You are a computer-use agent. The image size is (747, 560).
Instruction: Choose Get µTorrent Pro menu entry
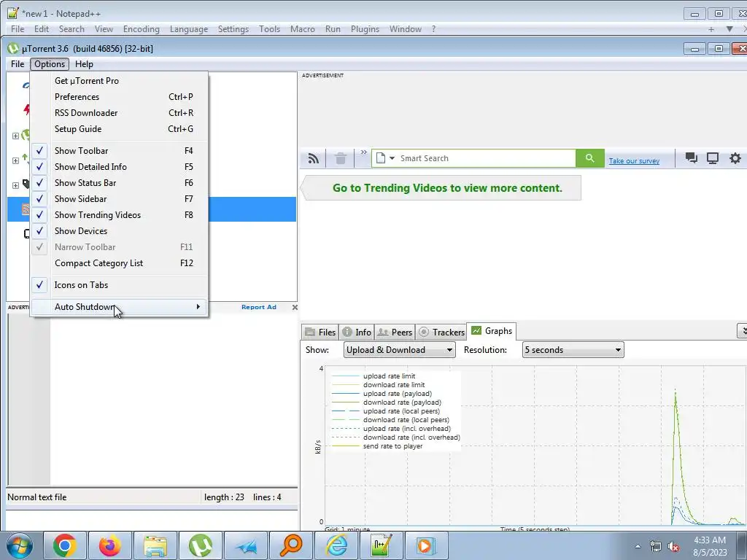pyautogui.click(x=119, y=80)
